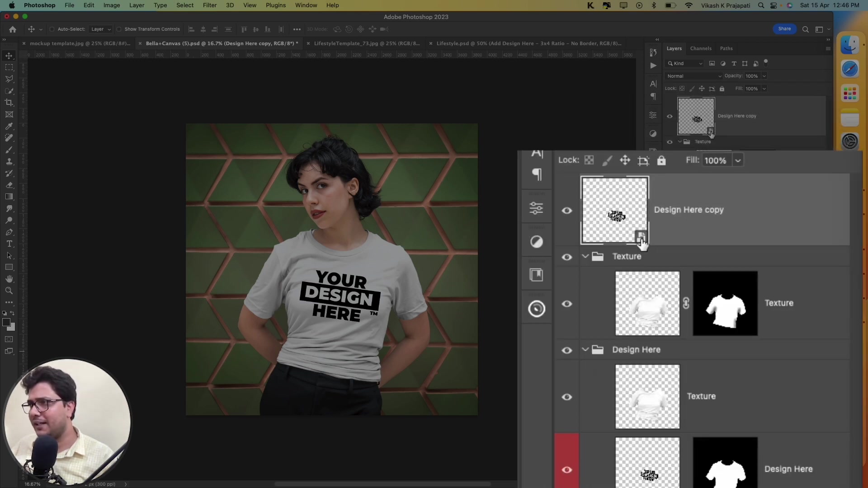Viewport: 868px width, 488px height.
Task: Select the Type tool
Action: coord(9,244)
